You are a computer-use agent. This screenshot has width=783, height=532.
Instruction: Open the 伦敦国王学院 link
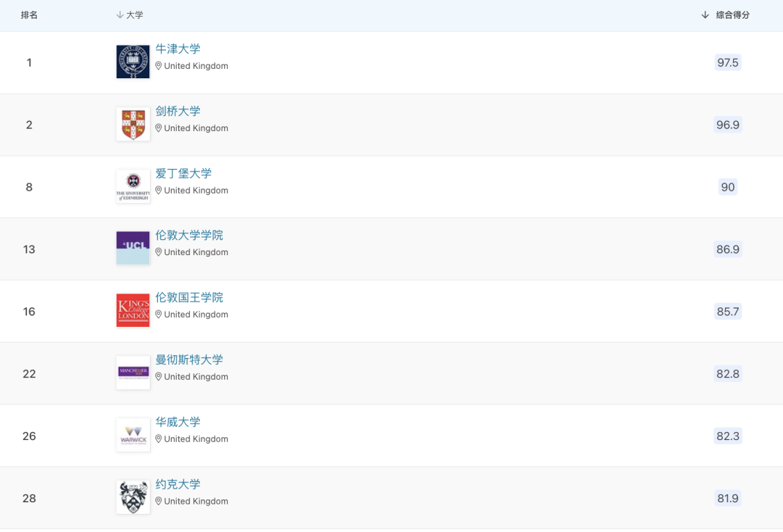[x=189, y=297]
